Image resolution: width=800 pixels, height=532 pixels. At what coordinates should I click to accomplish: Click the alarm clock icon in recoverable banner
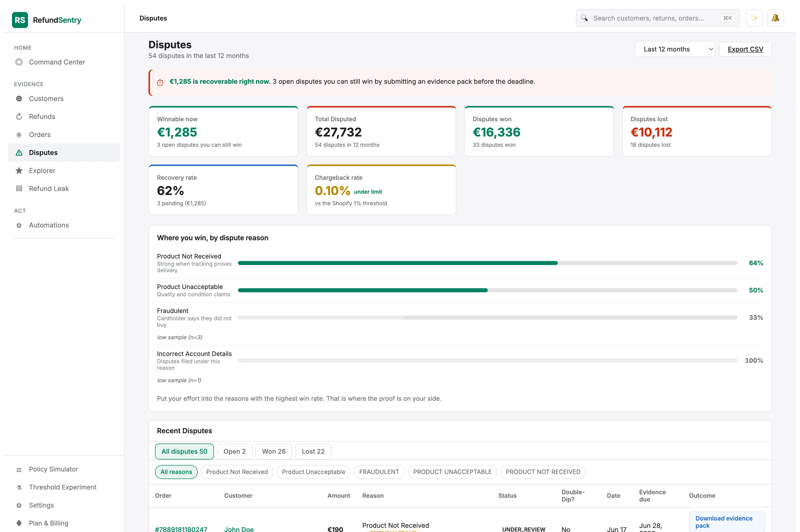(x=160, y=82)
